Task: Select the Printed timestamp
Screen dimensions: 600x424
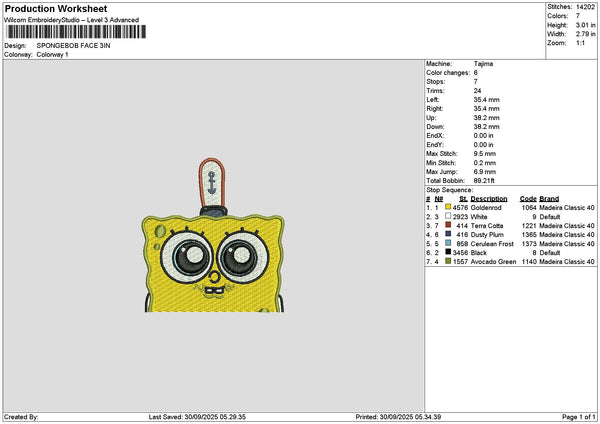Action: 398,417
